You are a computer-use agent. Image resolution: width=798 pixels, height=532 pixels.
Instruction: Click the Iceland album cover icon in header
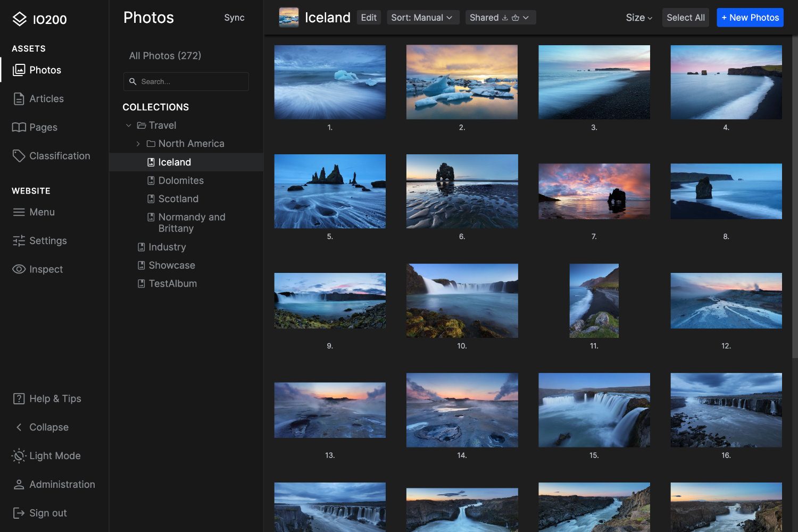[x=289, y=18]
